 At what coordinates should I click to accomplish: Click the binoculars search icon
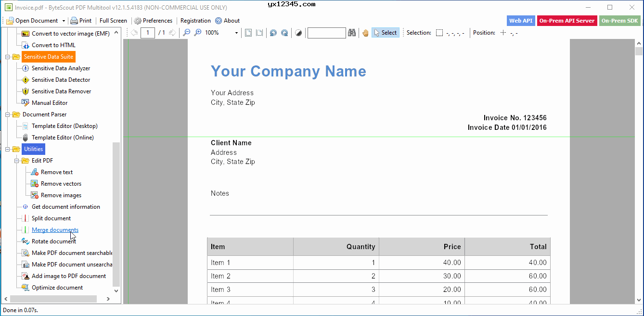click(352, 33)
